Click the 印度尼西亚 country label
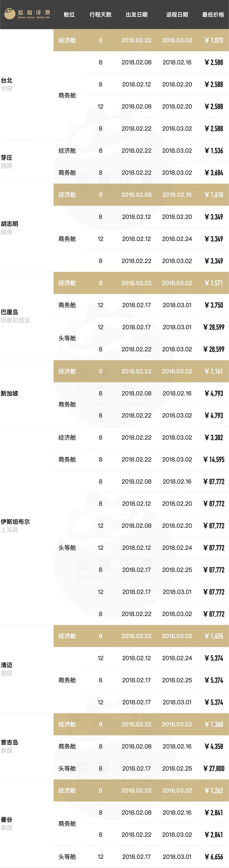This screenshot has height=868, width=229. tap(15, 320)
